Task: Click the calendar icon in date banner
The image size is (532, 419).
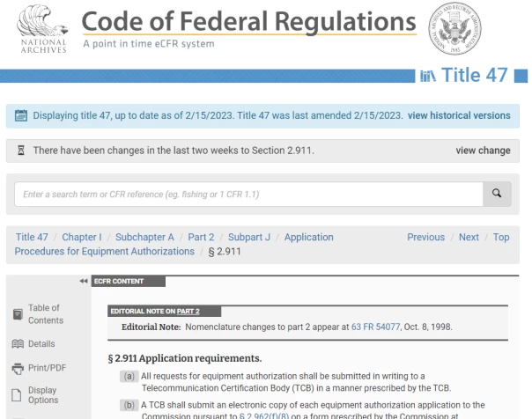Action: [x=21, y=115]
